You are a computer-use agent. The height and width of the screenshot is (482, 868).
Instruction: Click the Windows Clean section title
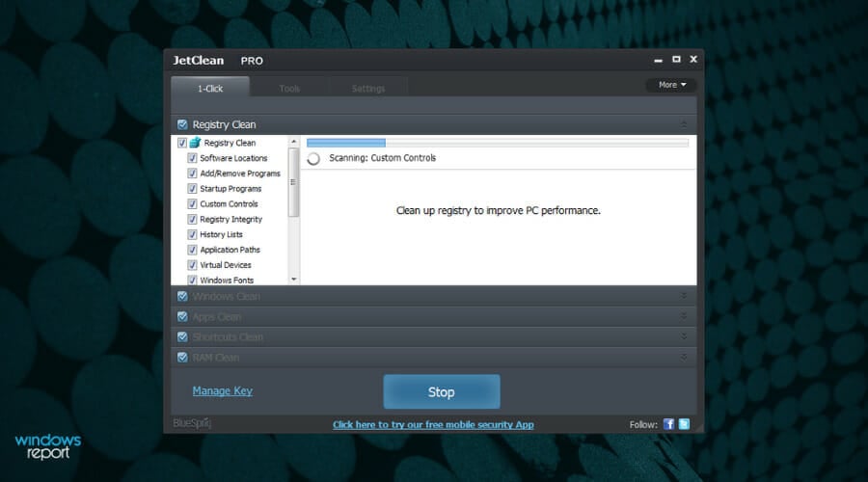click(226, 296)
